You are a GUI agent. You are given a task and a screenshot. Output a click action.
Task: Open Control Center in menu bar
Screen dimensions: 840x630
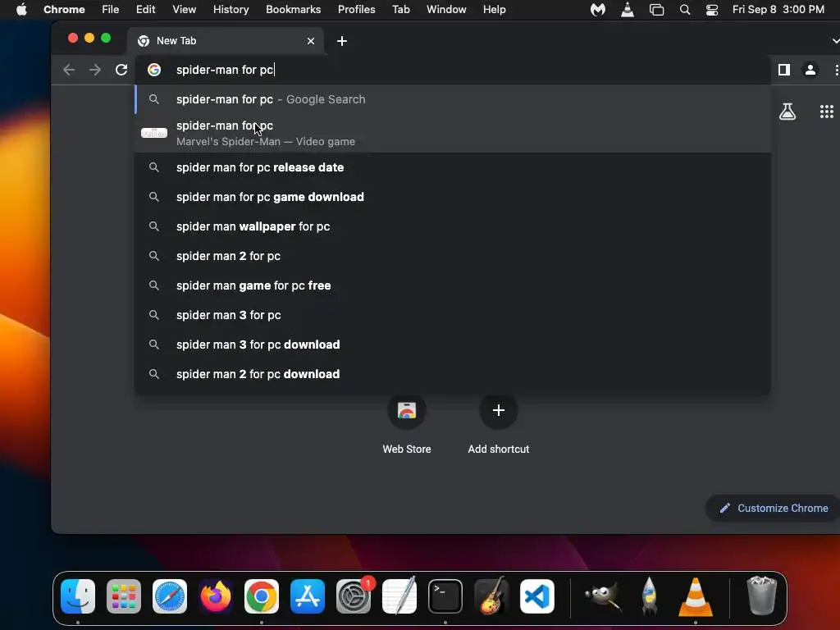click(712, 9)
